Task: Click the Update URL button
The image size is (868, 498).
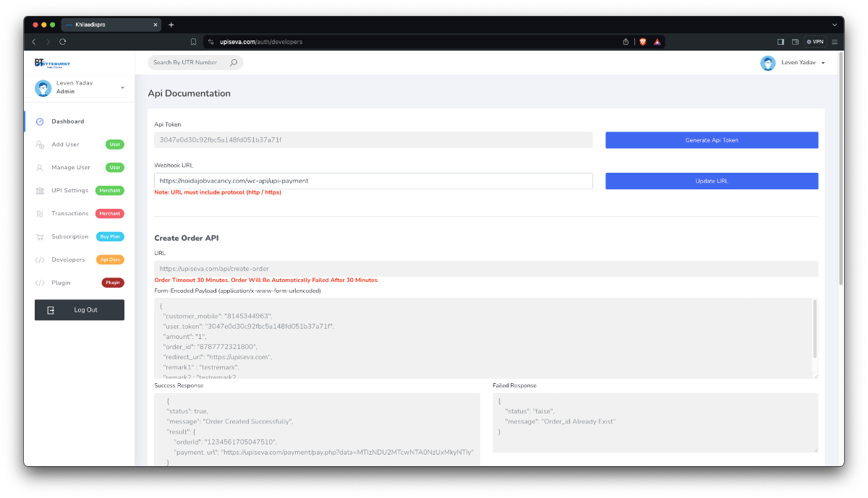Action: click(711, 181)
